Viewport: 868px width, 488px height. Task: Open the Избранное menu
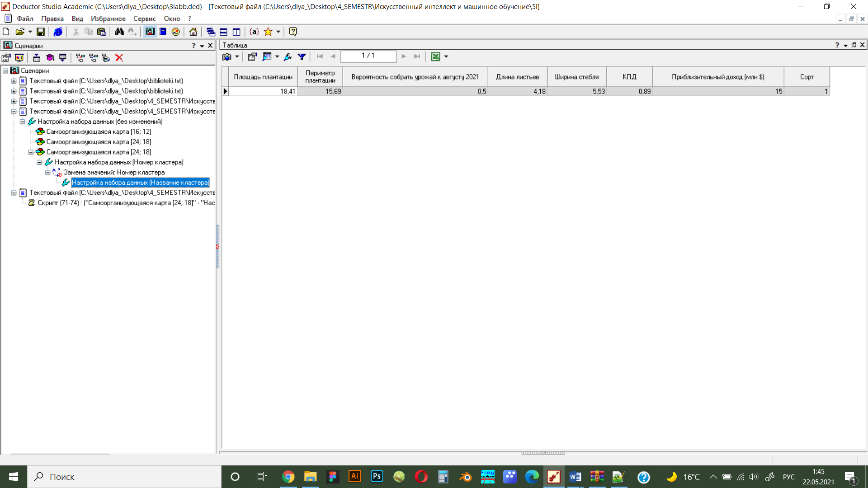pyautogui.click(x=108, y=19)
